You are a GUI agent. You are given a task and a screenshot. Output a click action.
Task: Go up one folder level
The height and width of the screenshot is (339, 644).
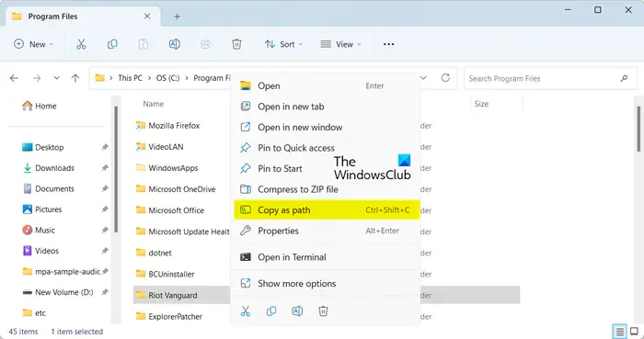[75, 78]
